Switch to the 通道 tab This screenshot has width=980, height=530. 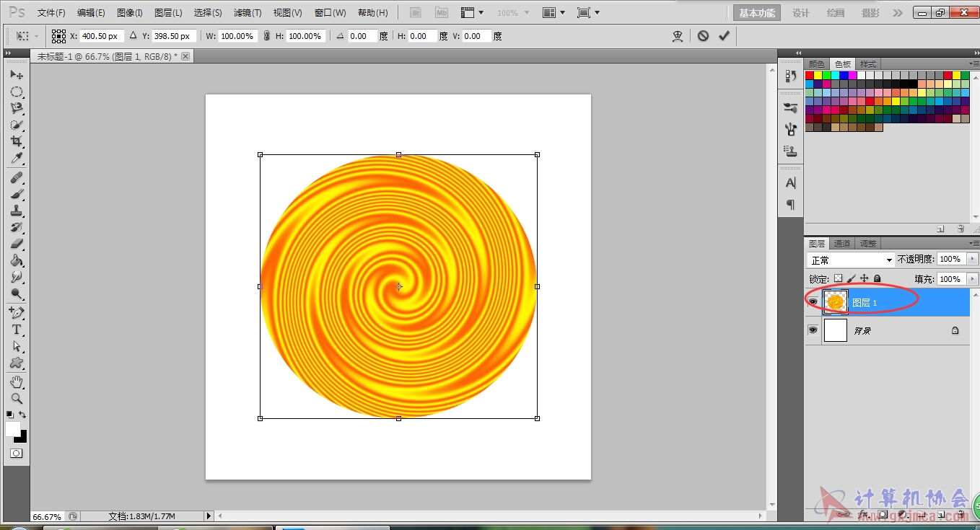(x=842, y=244)
